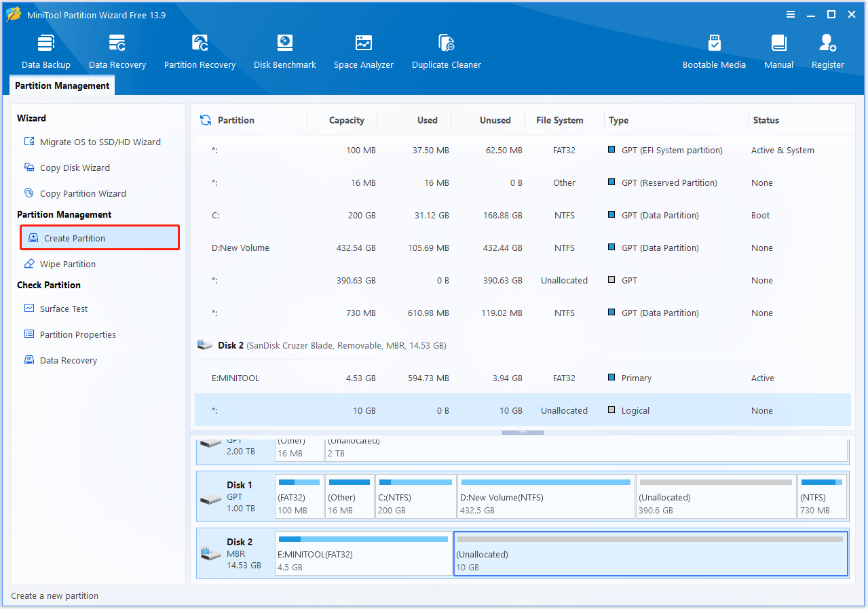The width and height of the screenshot is (868, 609).
Task: Click File System column header
Action: click(x=560, y=120)
